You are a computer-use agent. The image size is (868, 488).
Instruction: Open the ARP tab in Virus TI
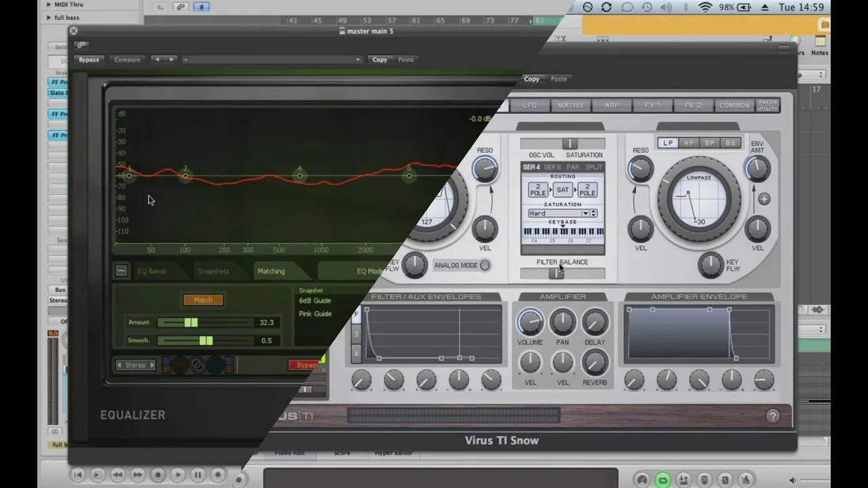tap(612, 106)
